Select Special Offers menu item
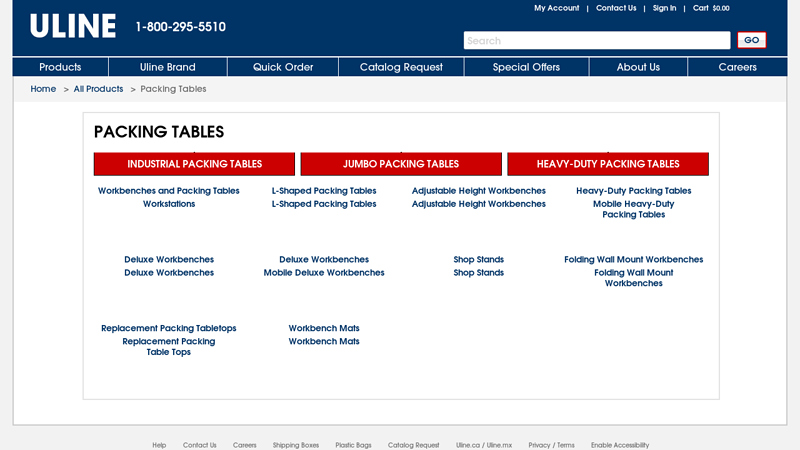 (526, 67)
